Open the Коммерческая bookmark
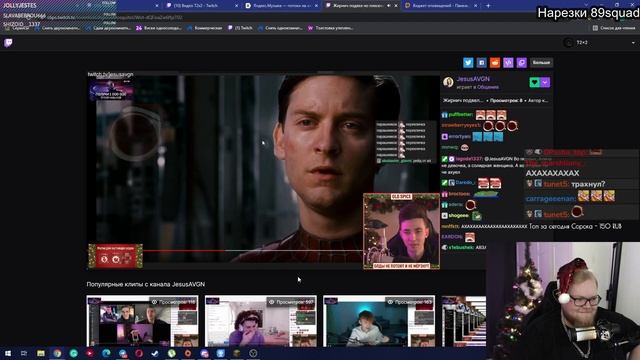The height and width of the screenshot is (360, 640). tap(204, 28)
